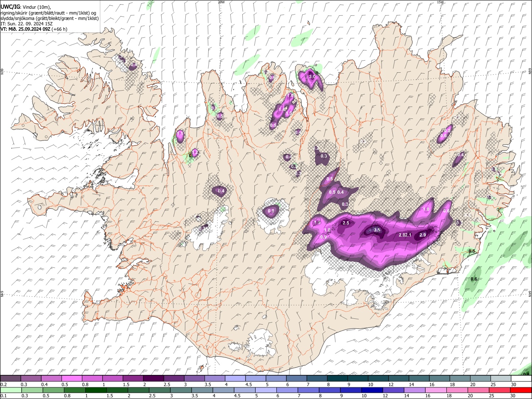Select the '15W' longitude label
532x399 pixels.
[441, 2]
